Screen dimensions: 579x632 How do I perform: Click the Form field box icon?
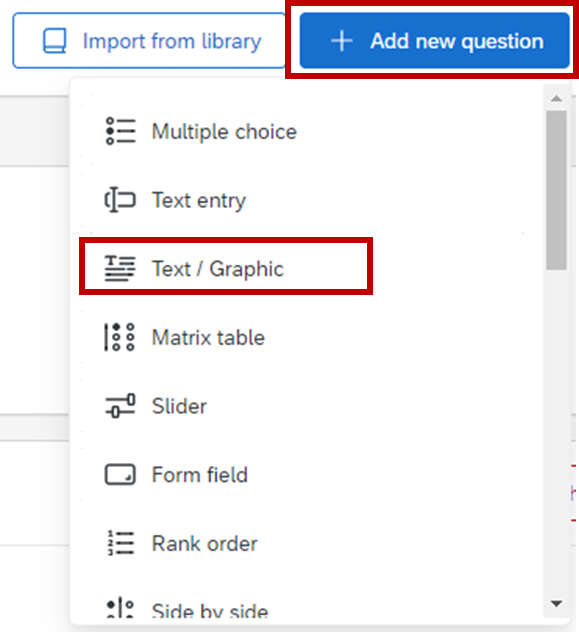120,474
